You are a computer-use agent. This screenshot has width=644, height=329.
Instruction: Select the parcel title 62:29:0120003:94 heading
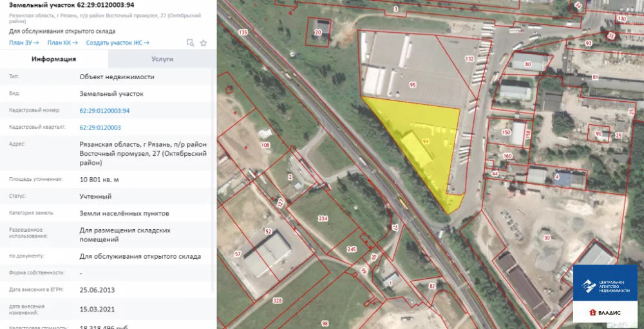pyautogui.click(x=71, y=5)
